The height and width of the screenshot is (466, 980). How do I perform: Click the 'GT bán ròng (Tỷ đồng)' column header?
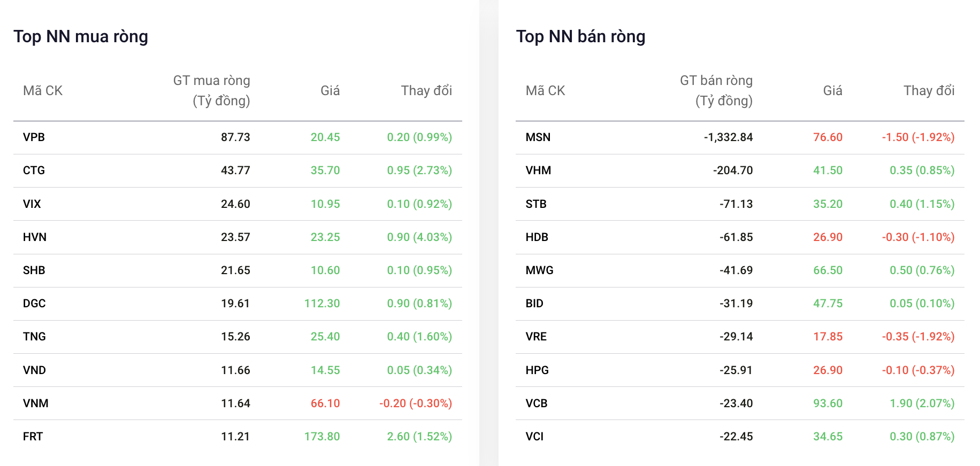point(716,91)
